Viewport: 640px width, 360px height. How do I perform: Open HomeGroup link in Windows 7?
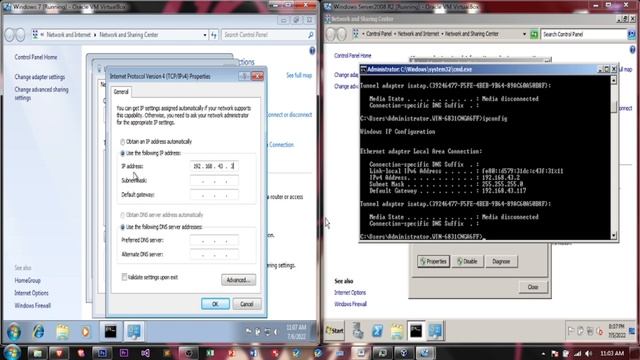[27, 280]
